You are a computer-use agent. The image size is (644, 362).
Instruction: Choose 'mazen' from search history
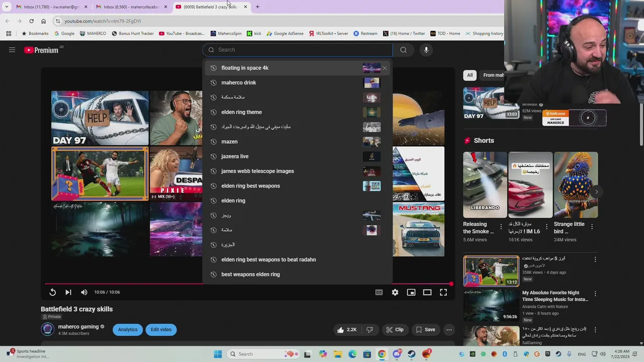click(297, 142)
